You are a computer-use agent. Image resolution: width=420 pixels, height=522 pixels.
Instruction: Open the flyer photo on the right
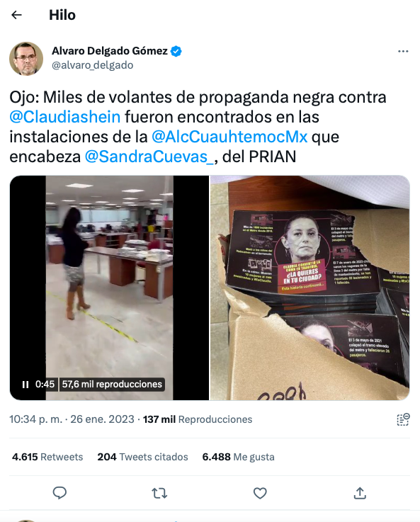tap(310, 288)
